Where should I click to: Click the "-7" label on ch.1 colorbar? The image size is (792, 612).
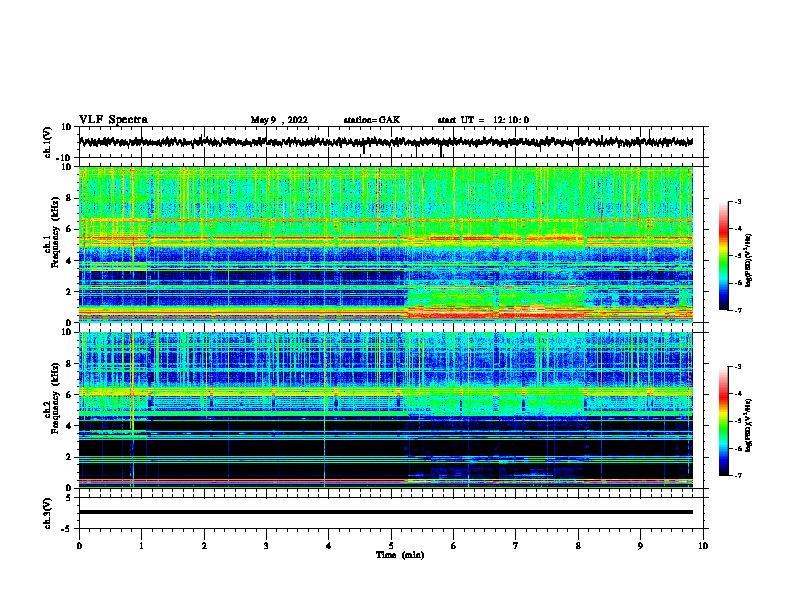click(737, 310)
